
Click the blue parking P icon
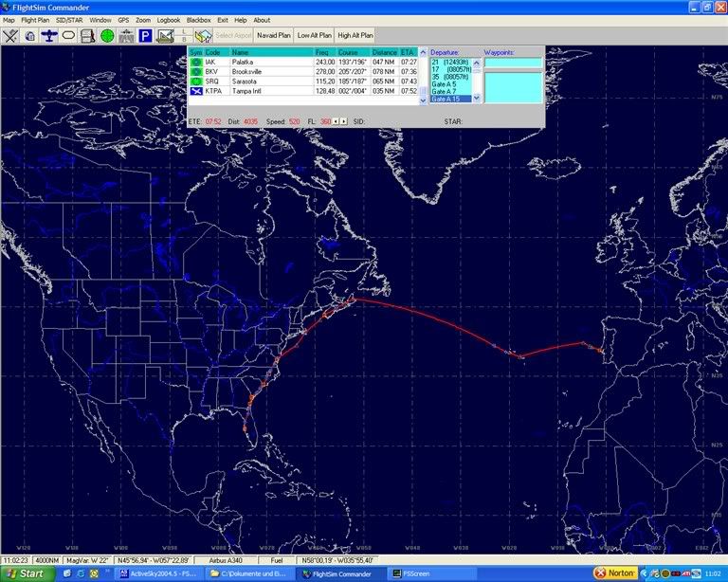tap(146, 35)
